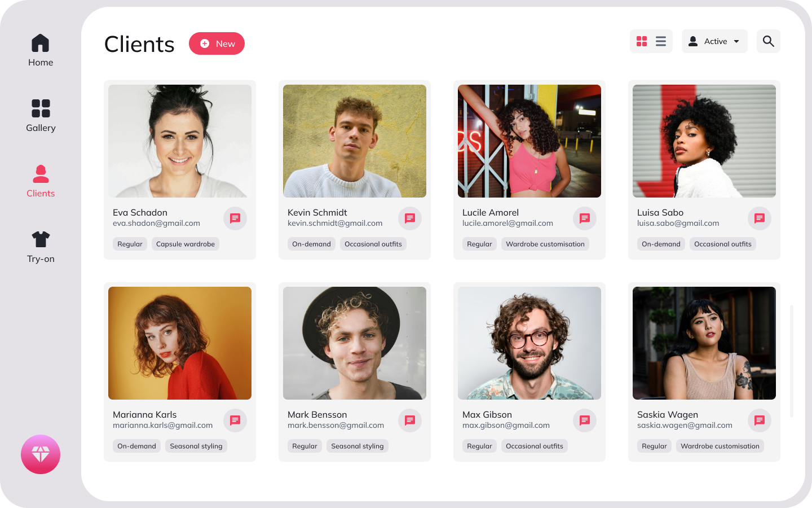
Task: Open chat with Kevin Schmidt
Action: point(410,218)
